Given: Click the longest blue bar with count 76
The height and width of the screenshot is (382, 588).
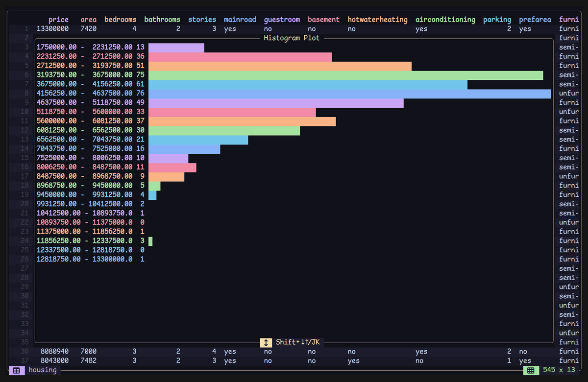Looking at the screenshot, I should coord(350,94).
